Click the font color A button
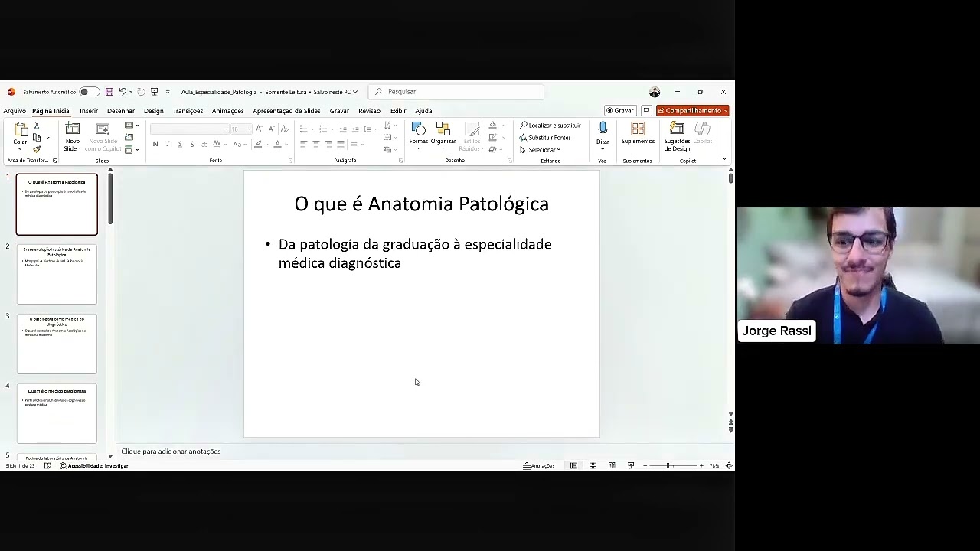The height and width of the screenshot is (551, 980). click(277, 145)
